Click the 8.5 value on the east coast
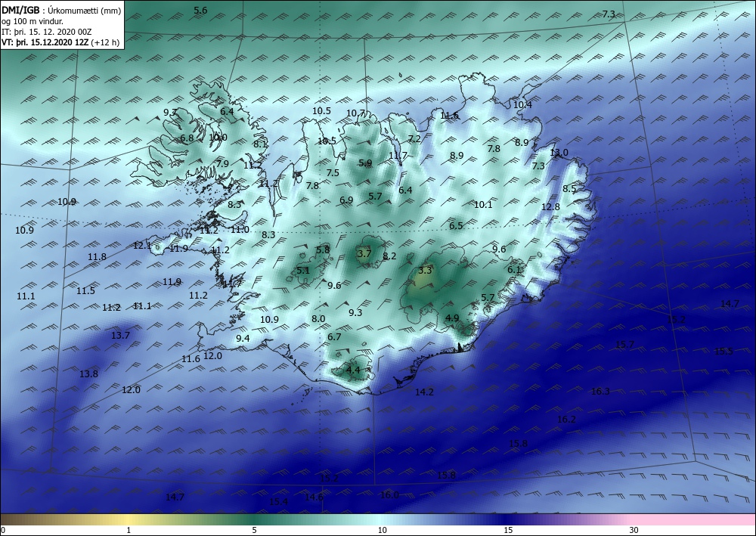The image size is (756, 536). tap(569, 188)
